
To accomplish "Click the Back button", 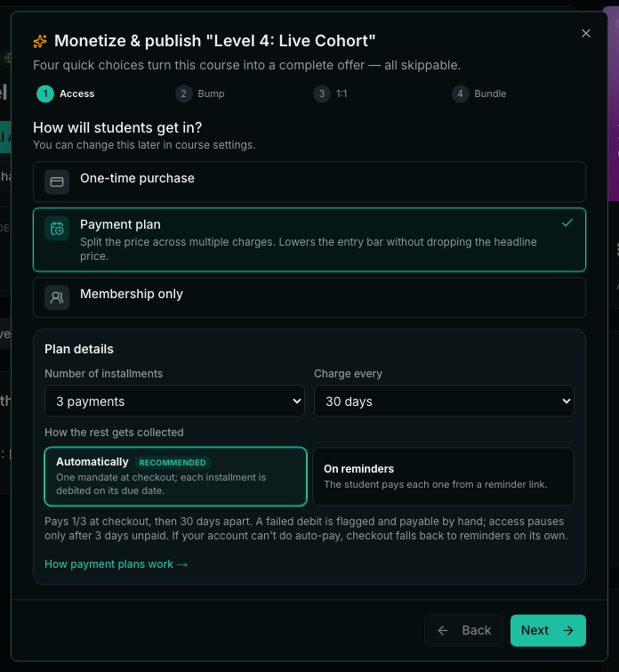I will [463, 630].
